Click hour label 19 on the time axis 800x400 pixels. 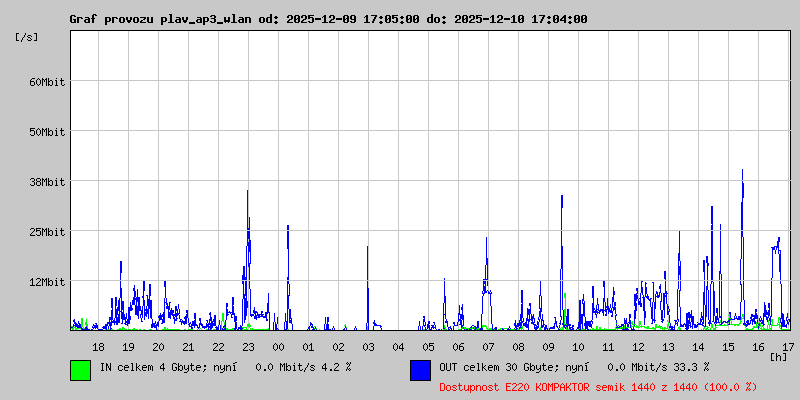click(129, 347)
